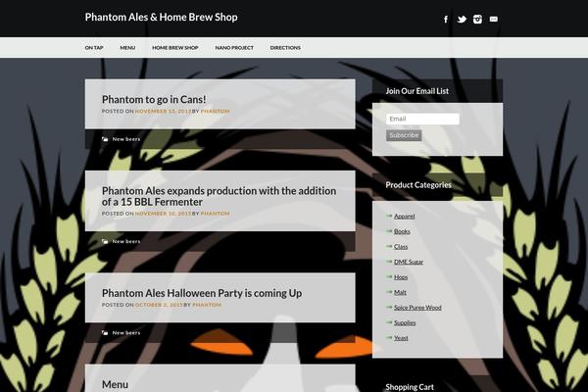
Task: Click the arrow icon beside Apparel
Action: point(389,216)
